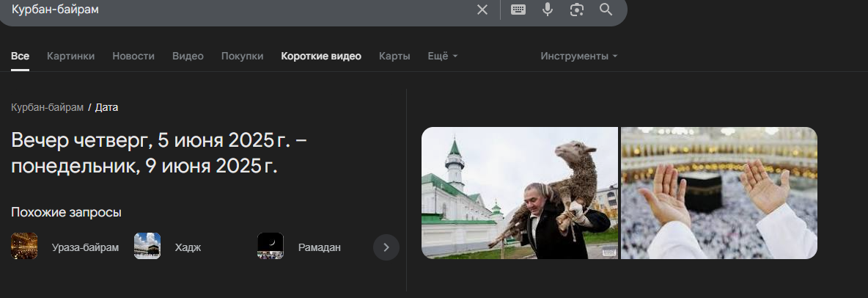The height and width of the screenshot is (298, 868).
Task: Open search by image camera icon
Action: point(577,10)
